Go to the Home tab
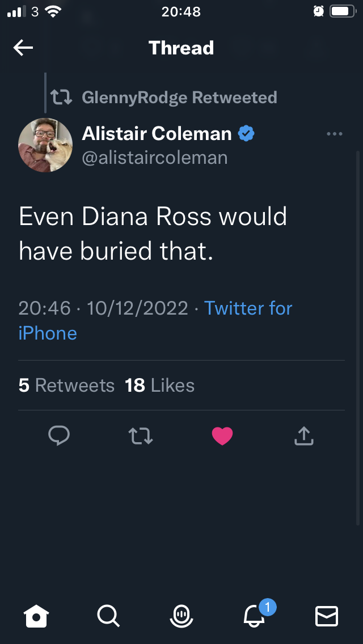Image resolution: width=363 pixels, height=644 pixels. (36, 615)
